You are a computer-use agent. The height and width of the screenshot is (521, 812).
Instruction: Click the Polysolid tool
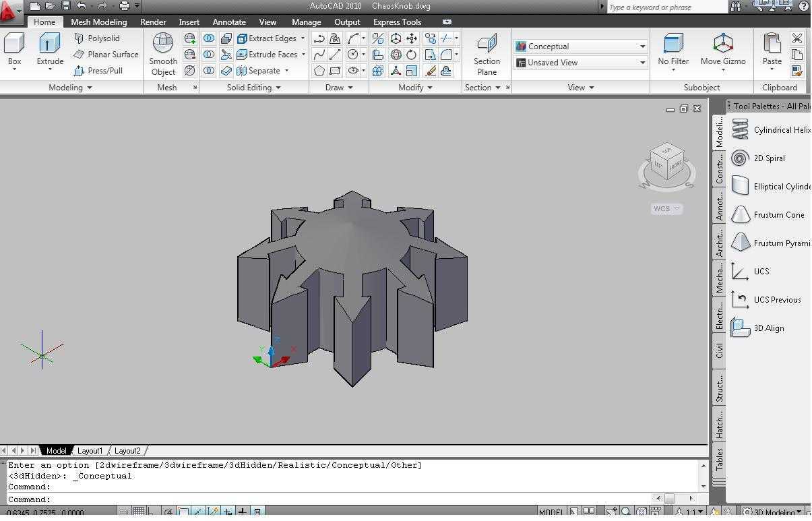96,38
